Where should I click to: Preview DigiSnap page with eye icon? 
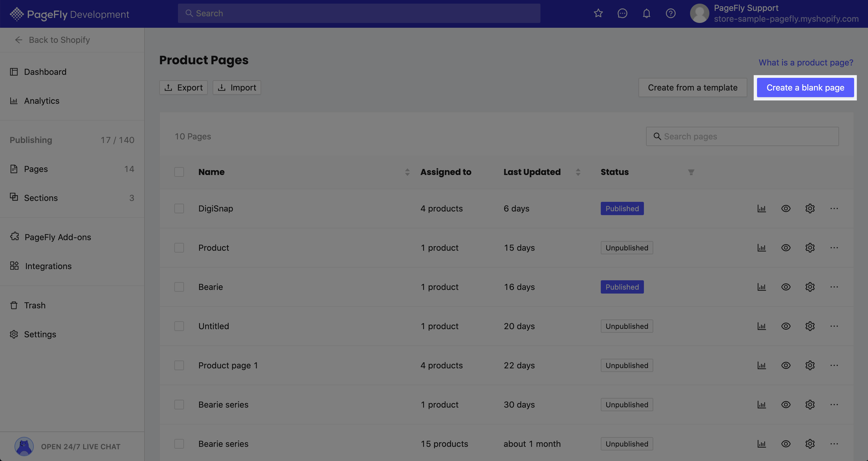pyautogui.click(x=785, y=208)
